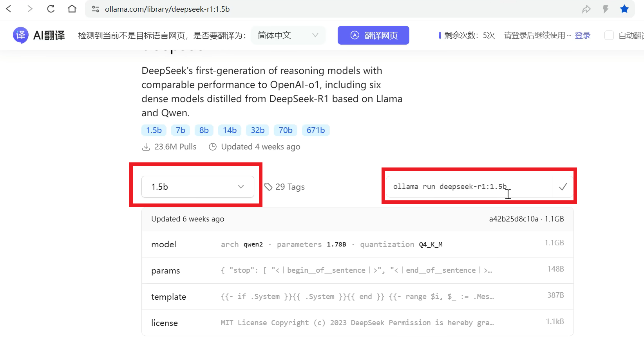Reload the page with refresh icon
Viewport: 644px width, 342px height.
51,9
